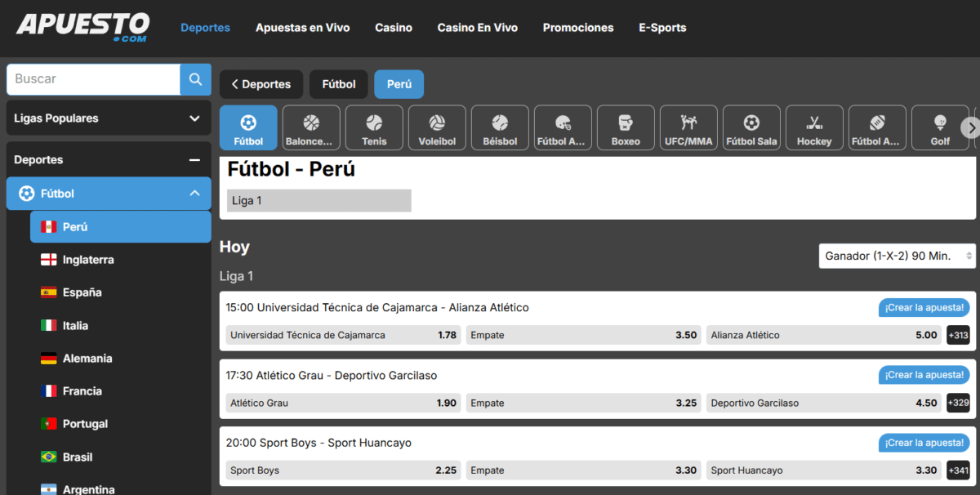Click the Perú flag icon in sidebar

coord(48,226)
